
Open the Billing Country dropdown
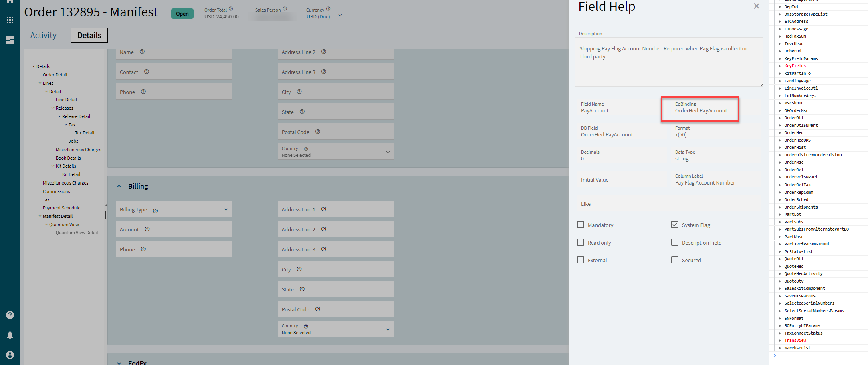(387, 329)
